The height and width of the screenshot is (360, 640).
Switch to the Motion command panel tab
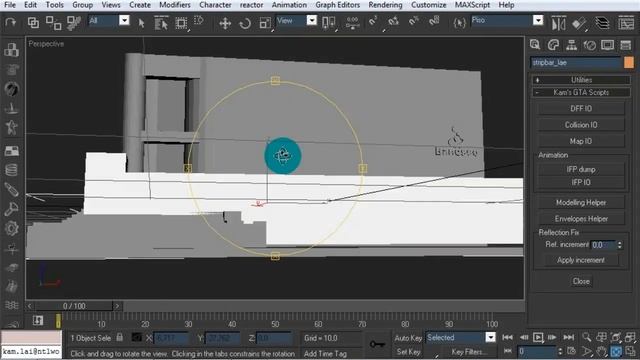[589, 45]
